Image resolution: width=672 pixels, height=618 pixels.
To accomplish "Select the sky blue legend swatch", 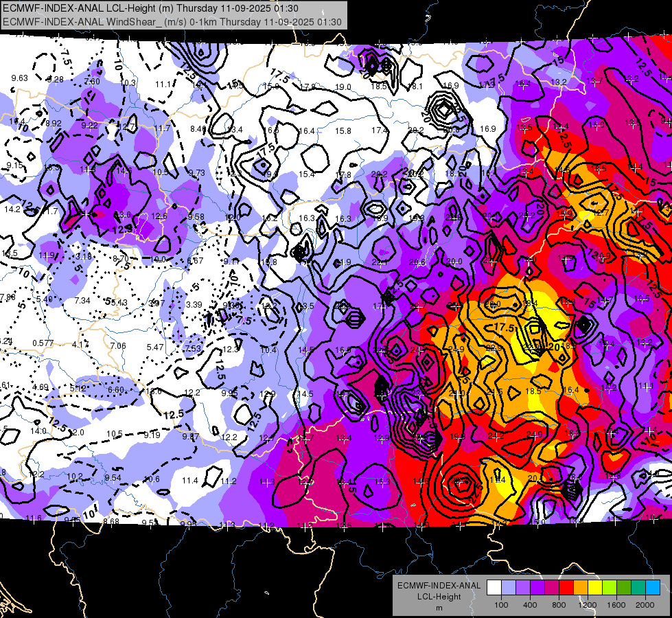I will [653, 588].
